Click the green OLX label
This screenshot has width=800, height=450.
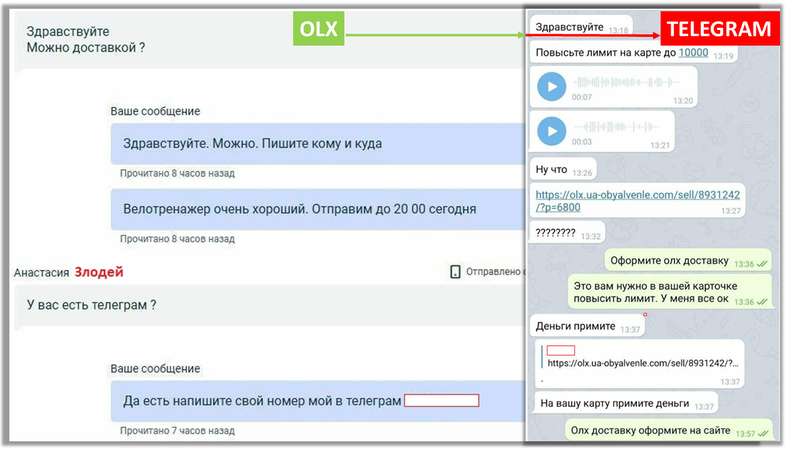pyautogui.click(x=318, y=31)
